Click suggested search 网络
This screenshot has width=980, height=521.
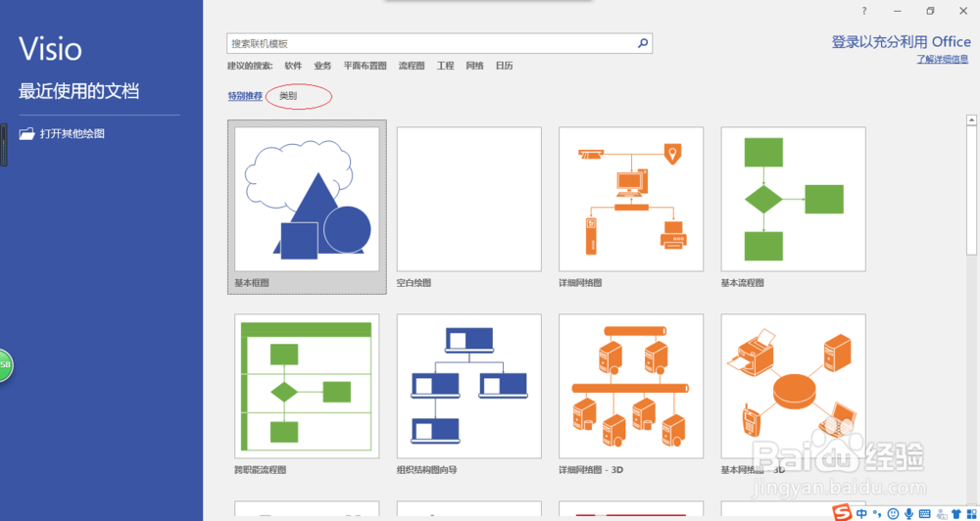point(474,66)
